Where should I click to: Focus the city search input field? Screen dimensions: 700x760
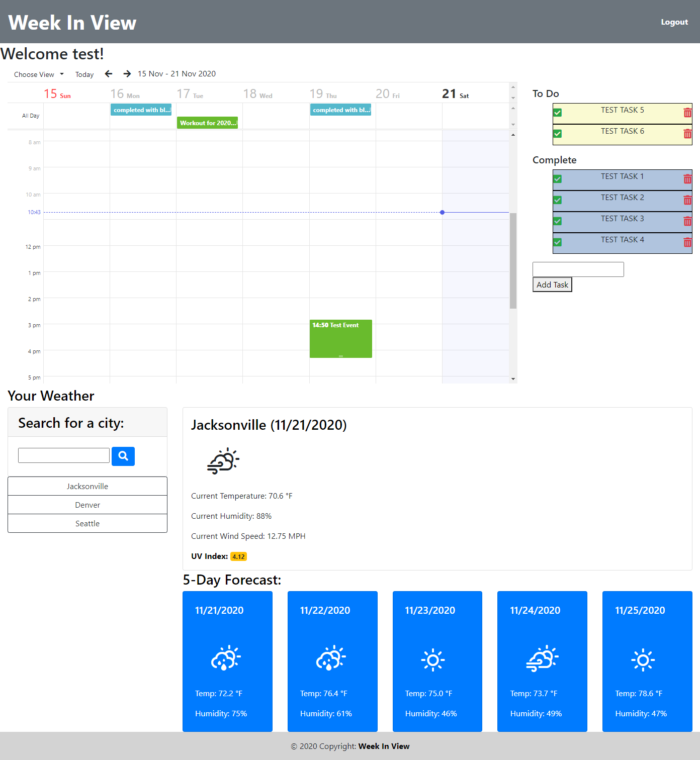64,455
